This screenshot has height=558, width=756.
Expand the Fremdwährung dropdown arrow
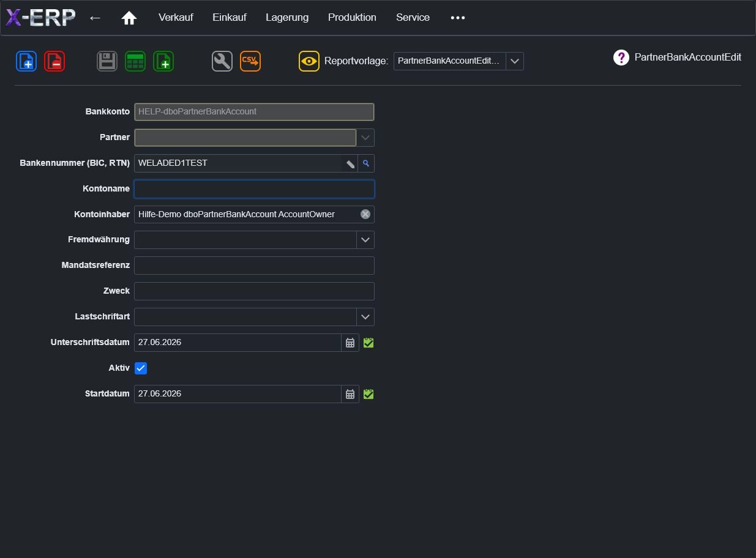[365, 240]
